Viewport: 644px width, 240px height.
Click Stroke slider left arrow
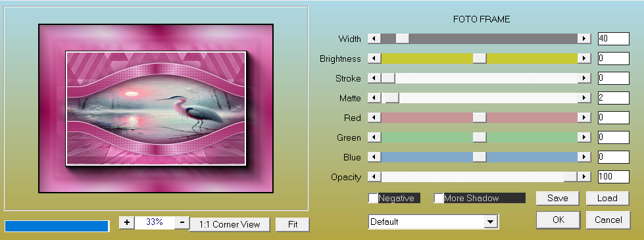point(374,78)
